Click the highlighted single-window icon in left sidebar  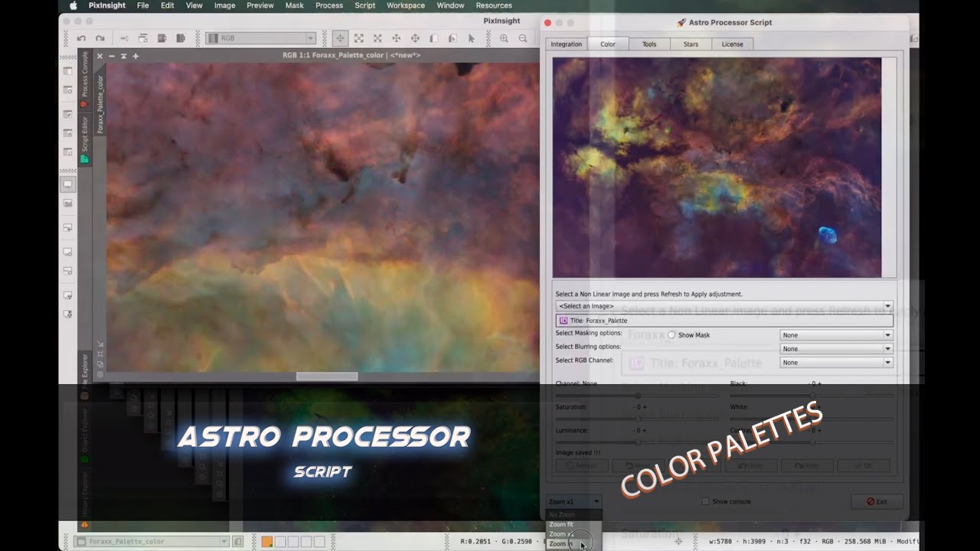(67, 184)
